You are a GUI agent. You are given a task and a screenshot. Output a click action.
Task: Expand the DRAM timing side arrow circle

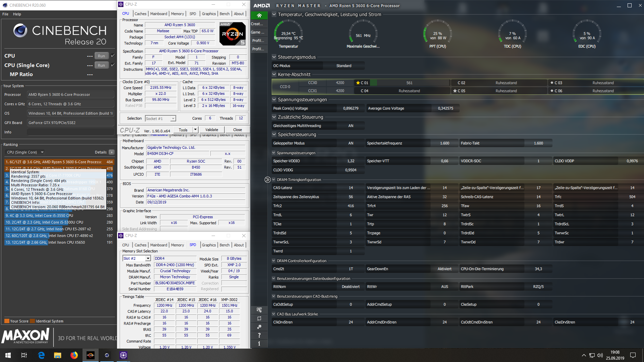click(267, 180)
